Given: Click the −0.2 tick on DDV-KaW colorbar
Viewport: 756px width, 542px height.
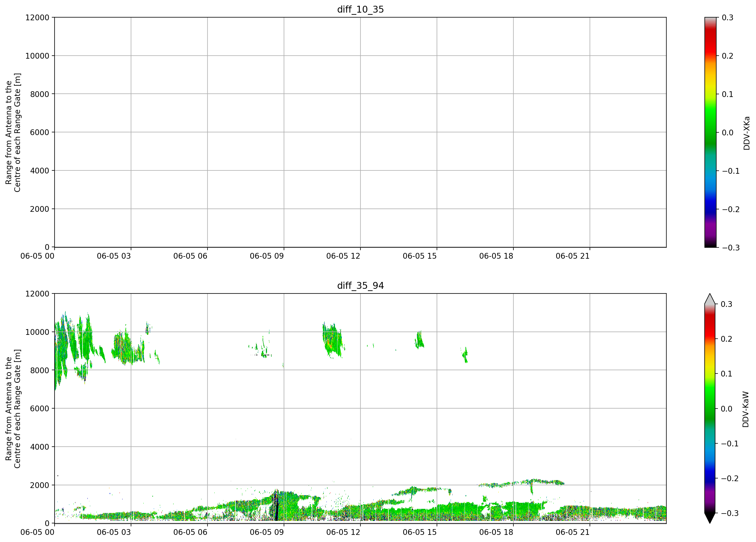Looking at the screenshot, I should point(730,479).
